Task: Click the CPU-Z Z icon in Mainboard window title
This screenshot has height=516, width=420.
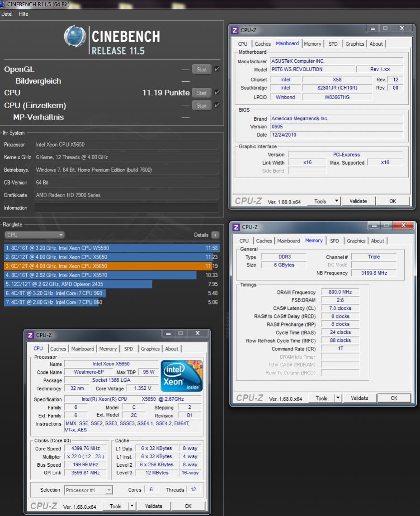Action: pos(235,30)
